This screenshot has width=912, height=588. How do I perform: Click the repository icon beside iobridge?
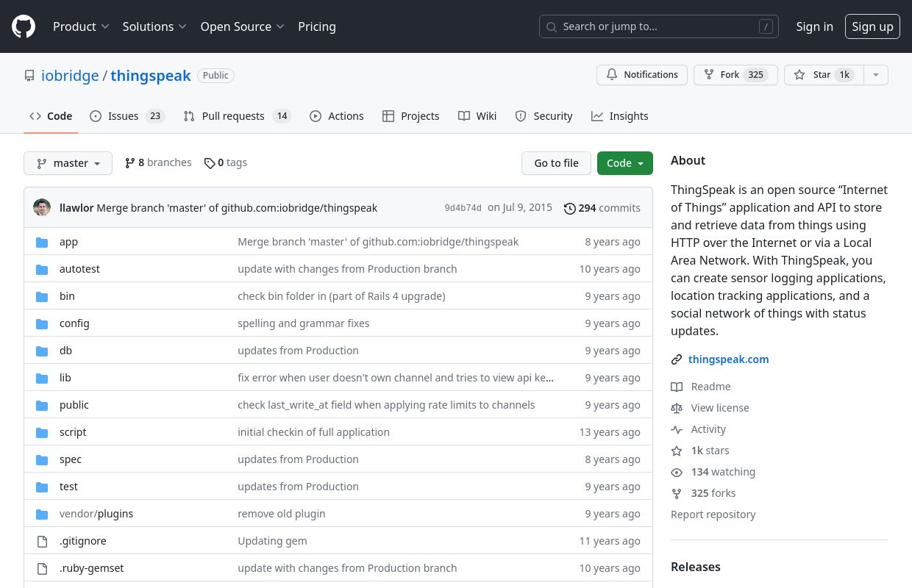[29, 76]
